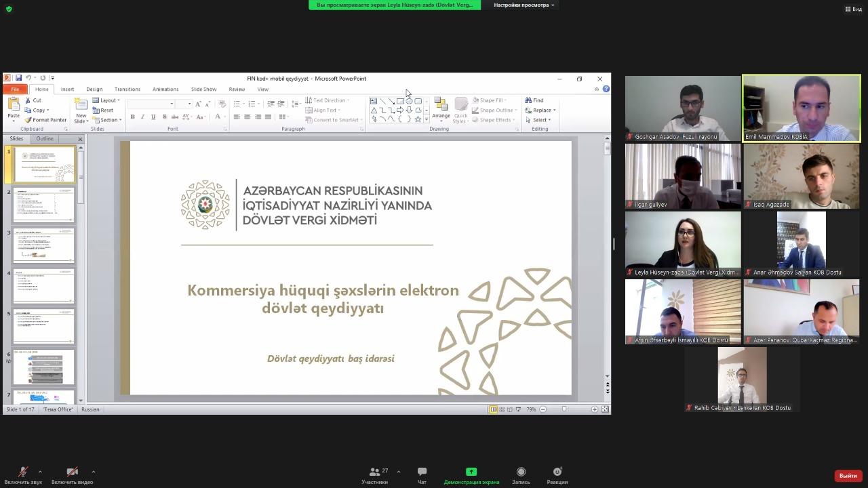Click the red Выйти leave button
Viewport: 868px width, 488px height.
[x=848, y=476]
